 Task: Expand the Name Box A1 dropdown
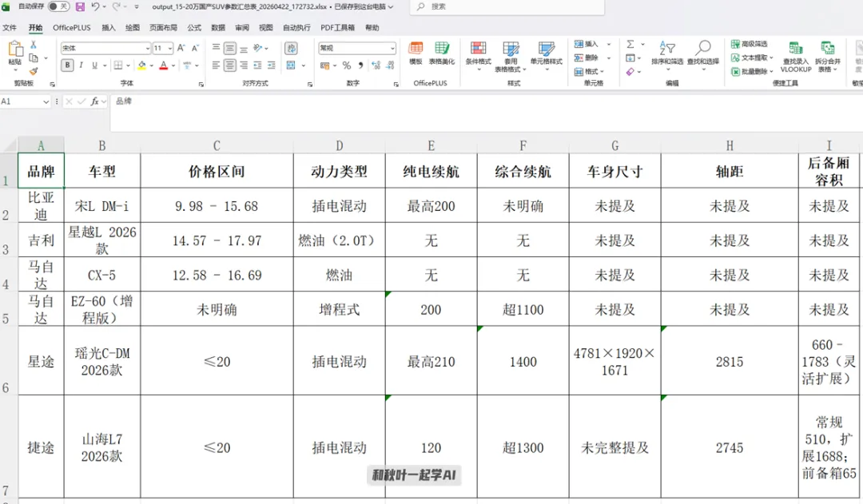click(46, 101)
